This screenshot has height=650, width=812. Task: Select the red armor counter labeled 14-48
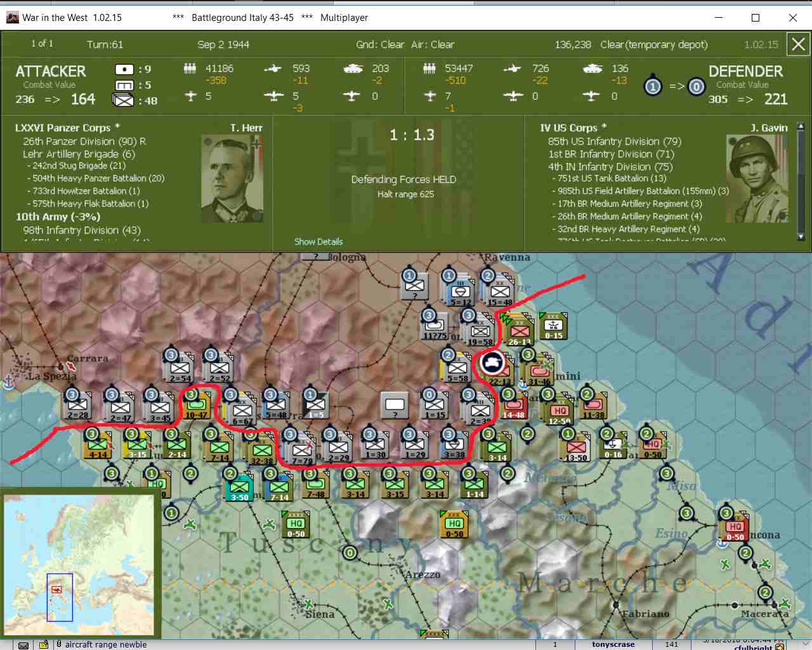tap(513, 406)
